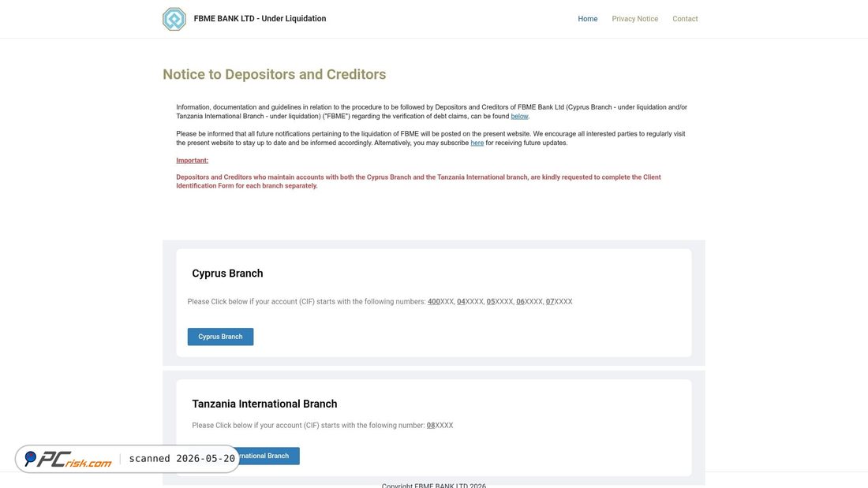
Task: Click the '400XXX' account number prefix
Action: [440, 301]
